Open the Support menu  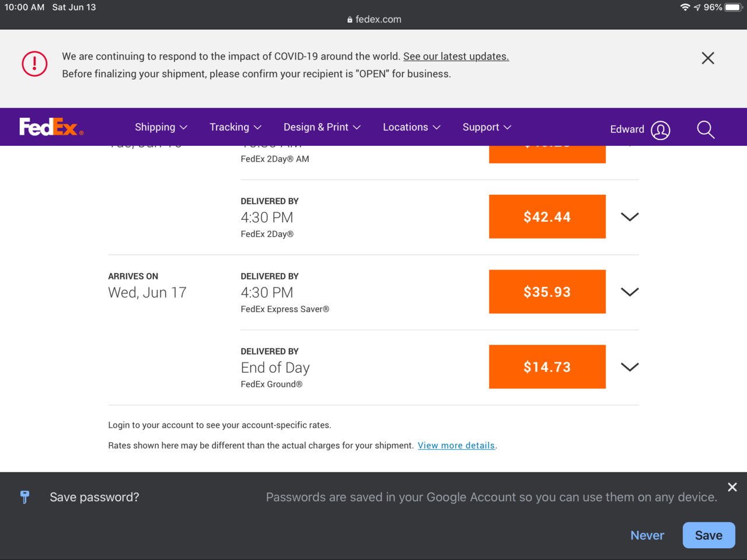pos(487,127)
